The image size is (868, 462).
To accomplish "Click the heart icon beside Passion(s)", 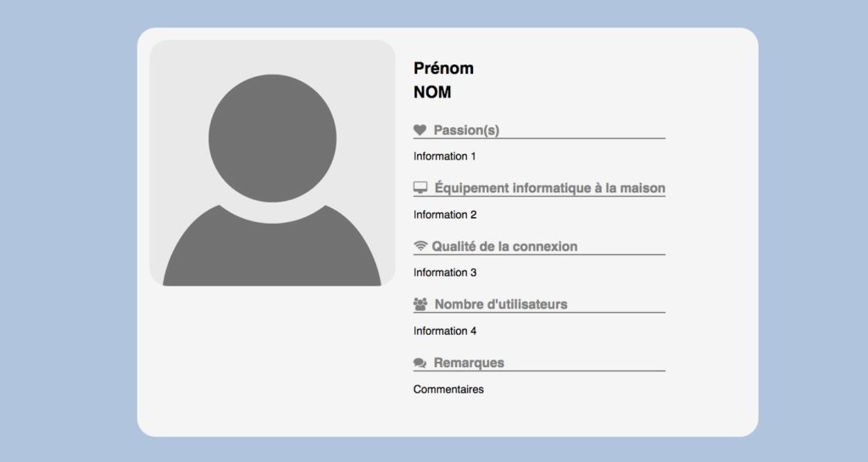I will pyautogui.click(x=420, y=130).
